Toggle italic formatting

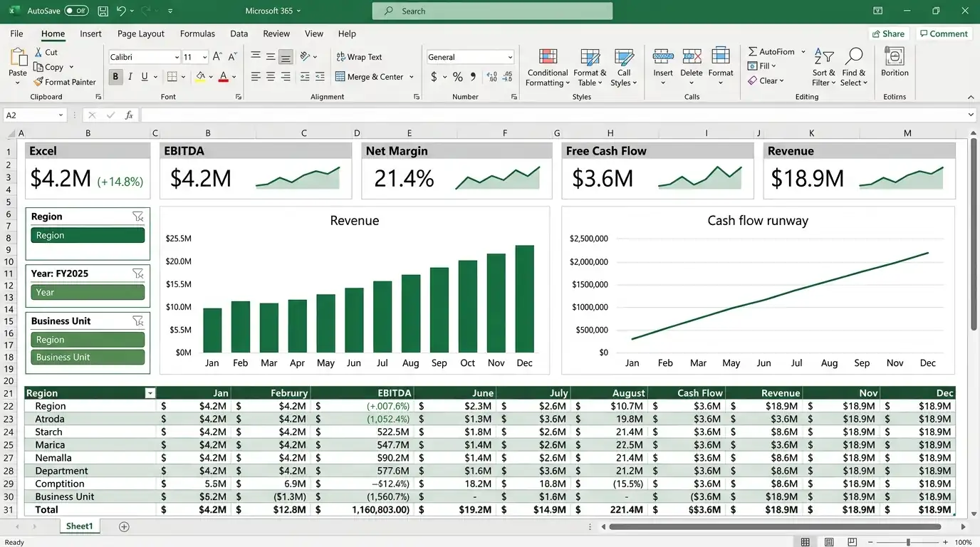pyautogui.click(x=130, y=76)
